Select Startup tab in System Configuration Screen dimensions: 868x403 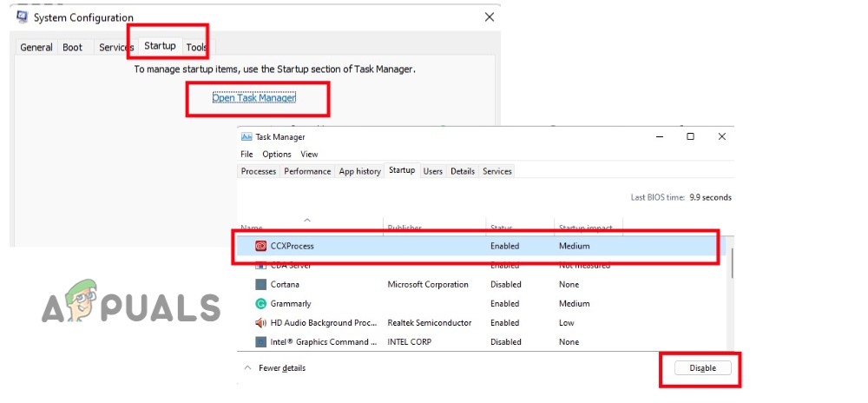tap(160, 46)
